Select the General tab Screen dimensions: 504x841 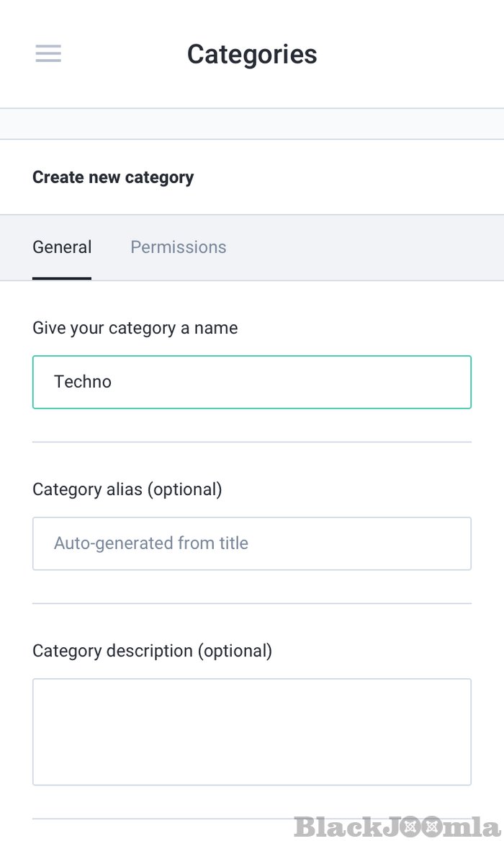(x=62, y=247)
